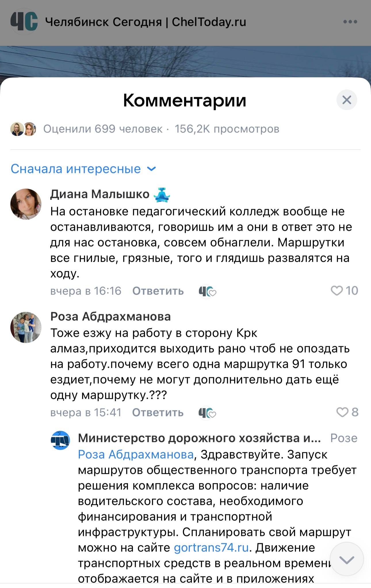Tap the meditation emoji status beside Диана Малышко
The width and height of the screenshot is (371, 588).
coord(162,194)
